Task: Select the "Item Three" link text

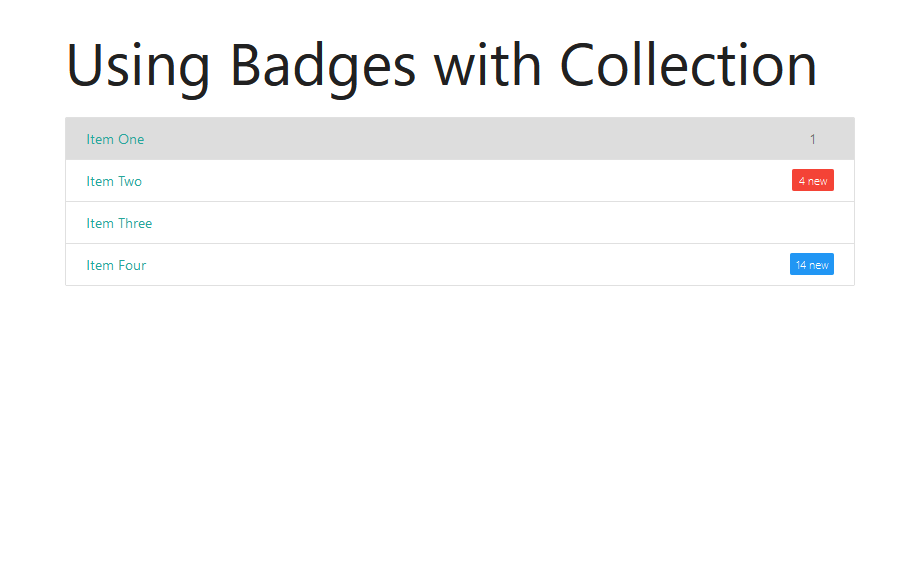Action: tap(119, 223)
